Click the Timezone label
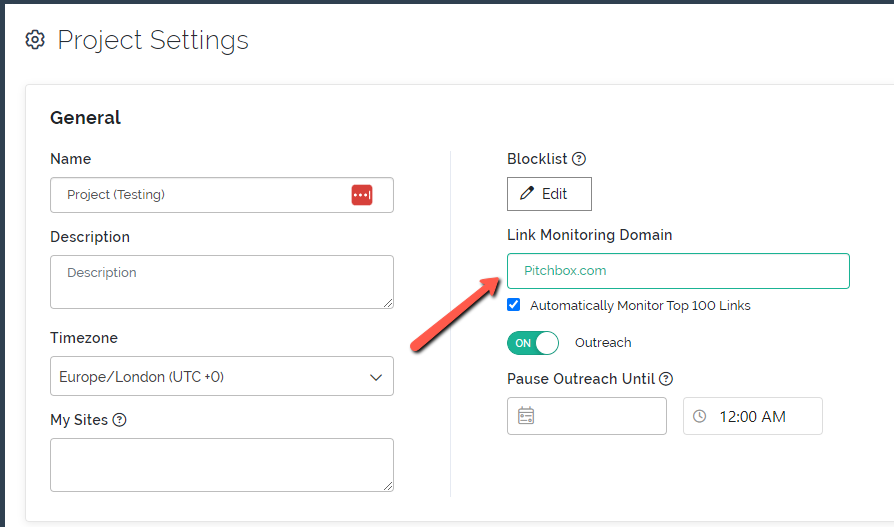Viewport: 894px width, 527px height. 84,338
